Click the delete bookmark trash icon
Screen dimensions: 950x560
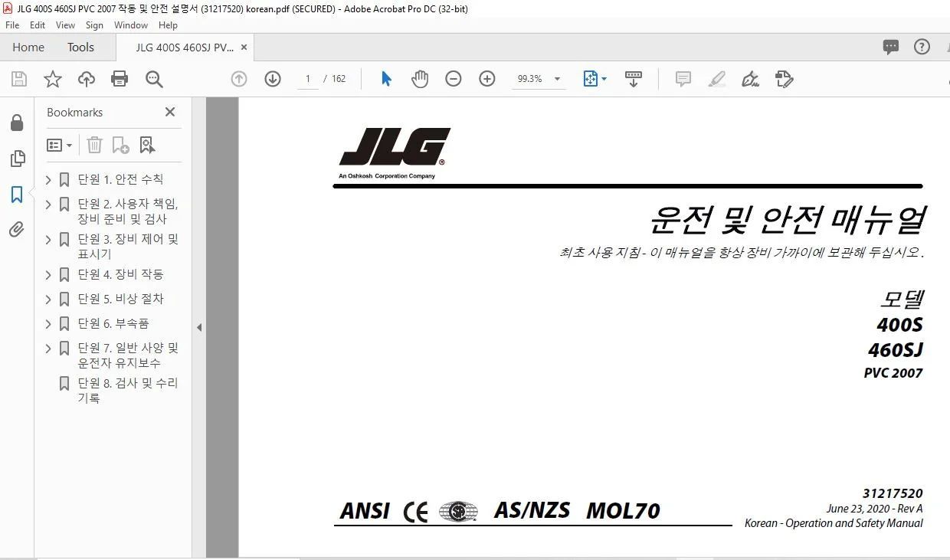pos(94,145)
